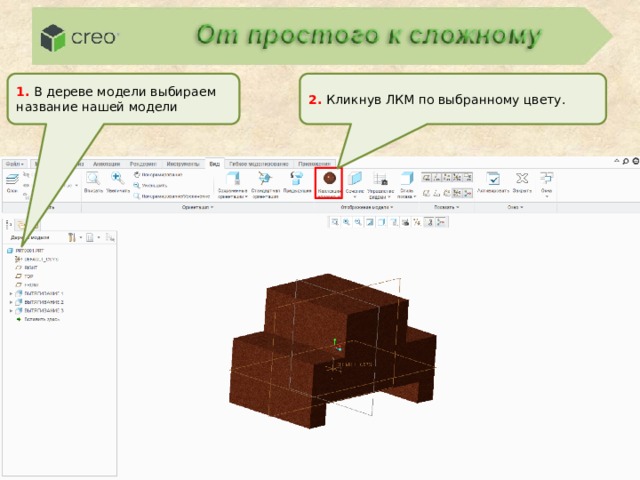This screenshot has height=480, width=640.
Task: Click saved views icon in graphics toolbar
Action: point(393,222)
